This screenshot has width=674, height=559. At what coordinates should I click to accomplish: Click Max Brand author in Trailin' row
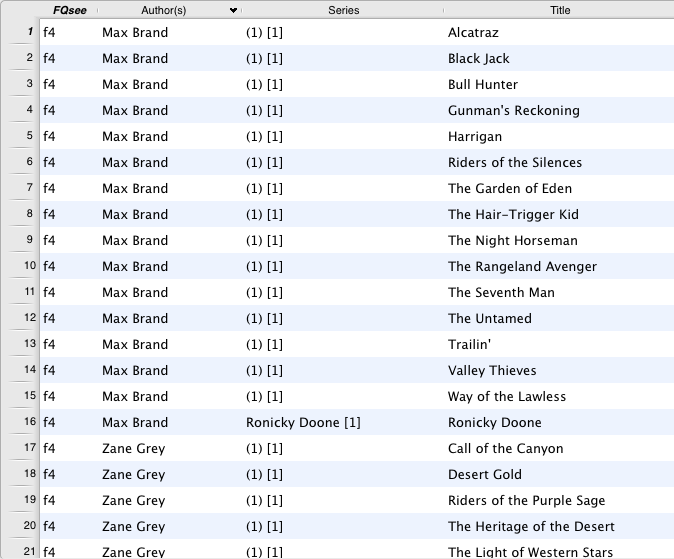135,344
